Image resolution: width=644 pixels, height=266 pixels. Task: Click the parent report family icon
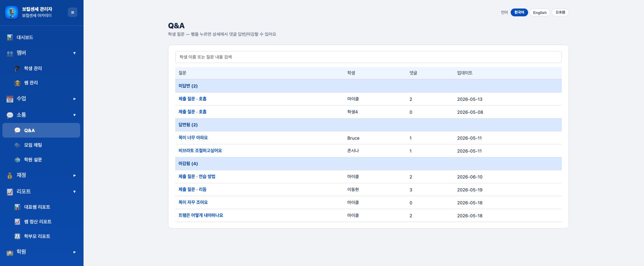point(17,236)
